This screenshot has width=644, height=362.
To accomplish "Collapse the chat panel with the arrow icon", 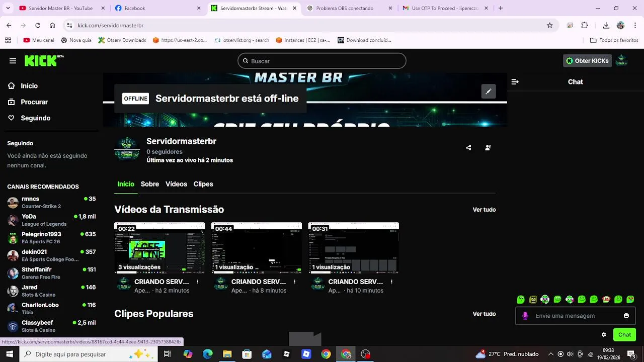I will click(515, 81).
